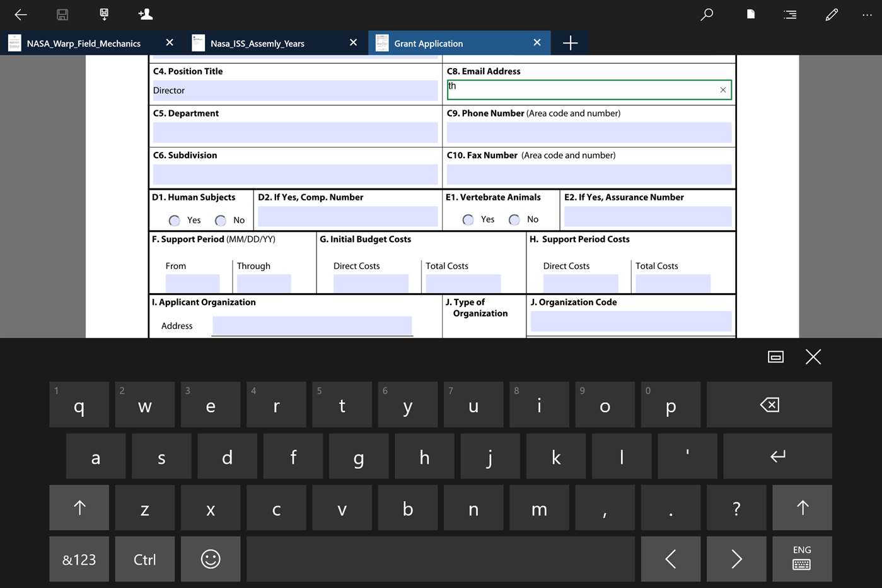Clear the C8 Email Address field
The image size is (882, 588).
pyautogui.click(x=722, y=89)
